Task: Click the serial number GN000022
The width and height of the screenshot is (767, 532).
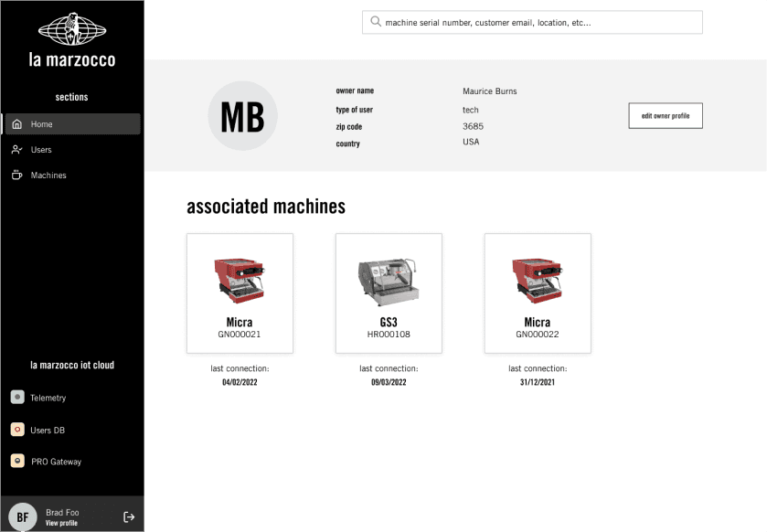Action: click(x=538, y=335)
